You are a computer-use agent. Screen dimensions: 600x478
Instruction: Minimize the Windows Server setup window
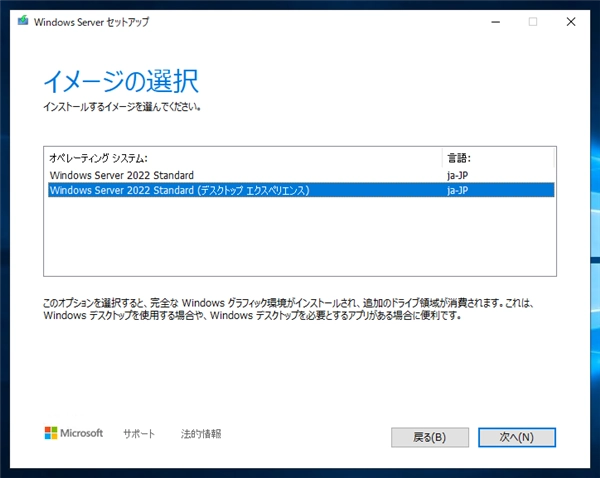point(496,22)
